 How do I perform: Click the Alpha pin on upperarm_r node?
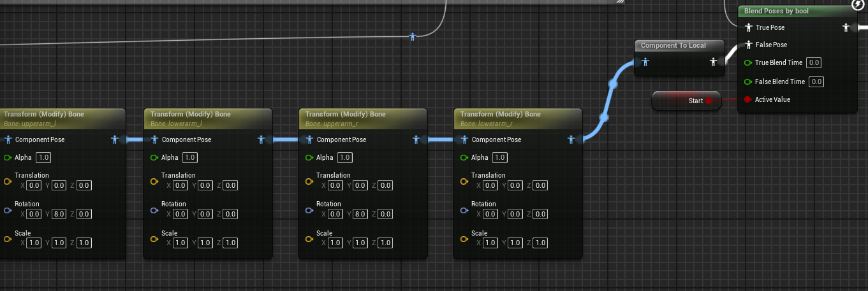309,157
